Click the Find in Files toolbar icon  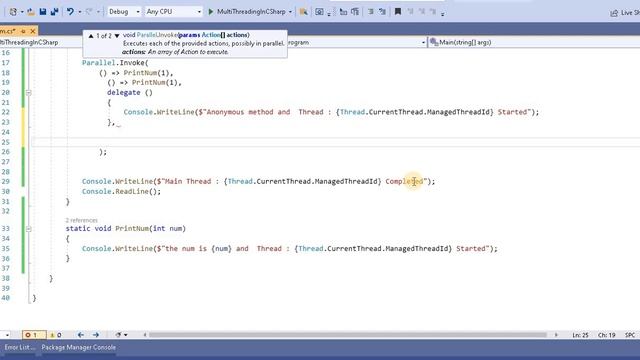(x=303, y=12)
